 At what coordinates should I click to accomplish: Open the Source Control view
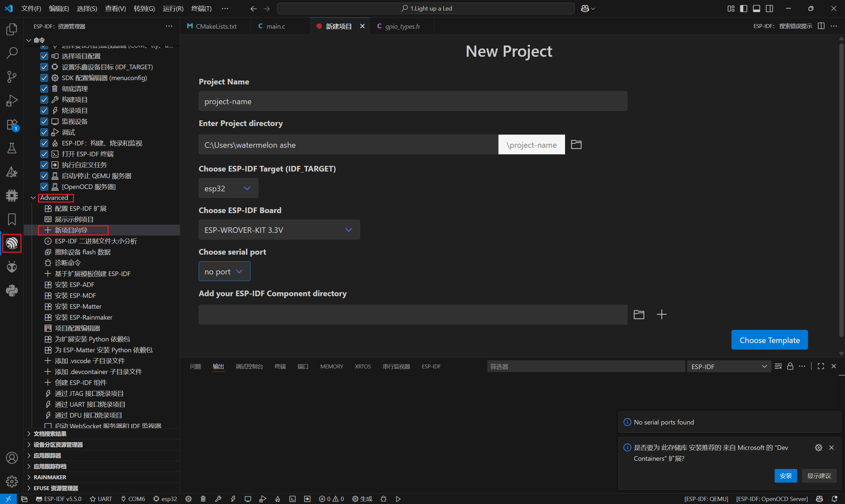pyautogui.click(x=12, y=77)
